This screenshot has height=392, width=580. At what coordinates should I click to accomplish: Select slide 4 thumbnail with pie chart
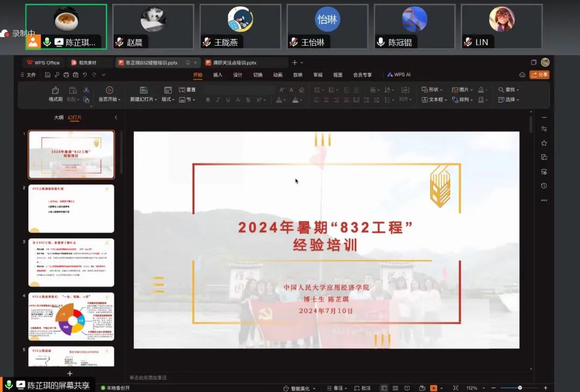coord(71,316)
